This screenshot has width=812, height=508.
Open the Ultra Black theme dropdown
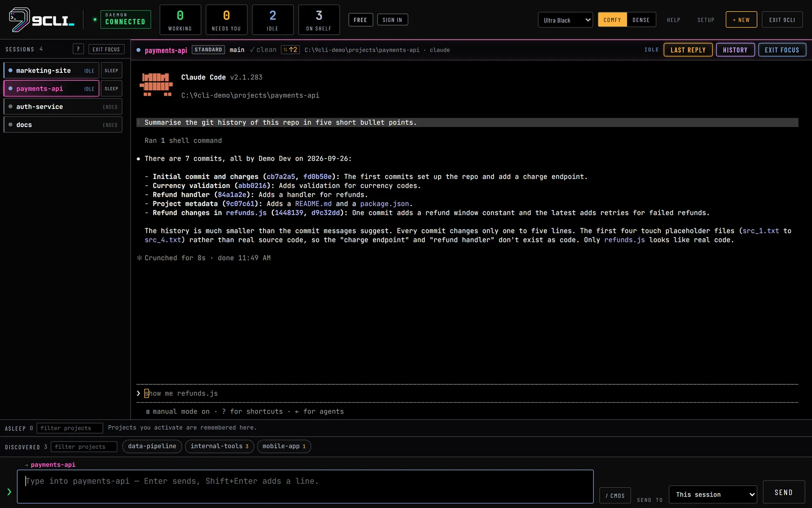tap(565, 20)
